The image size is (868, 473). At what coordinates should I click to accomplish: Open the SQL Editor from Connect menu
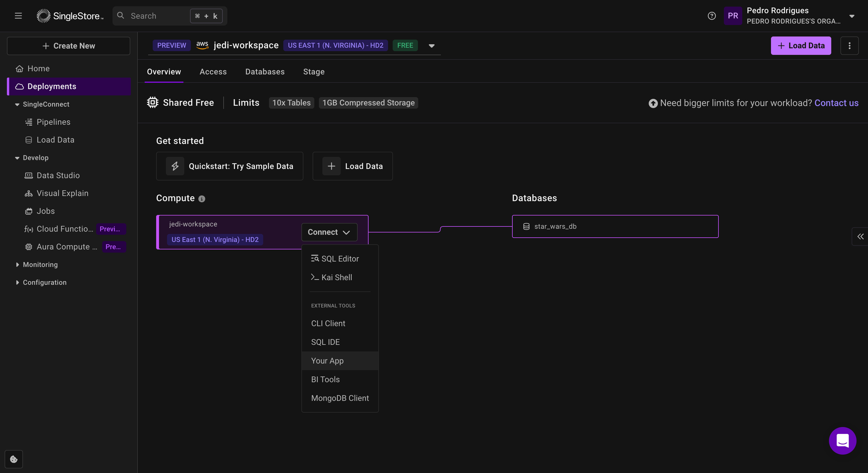pos(340,258)
